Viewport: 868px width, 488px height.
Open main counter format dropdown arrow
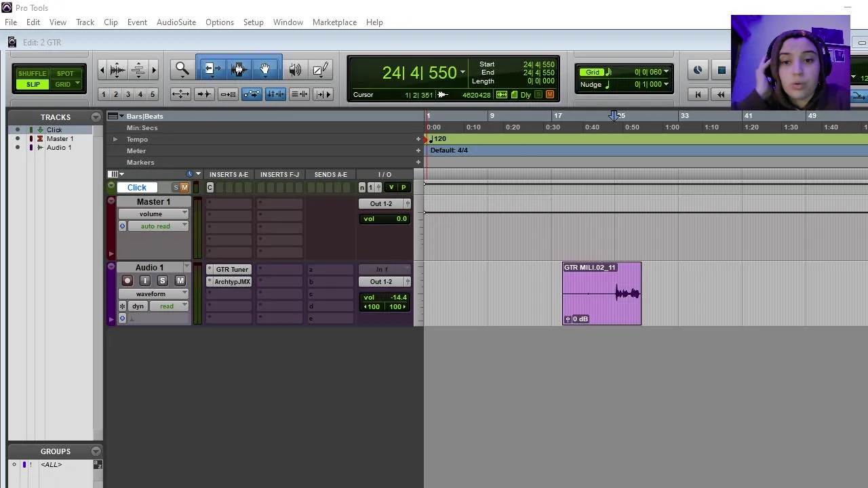pos(462,73)
